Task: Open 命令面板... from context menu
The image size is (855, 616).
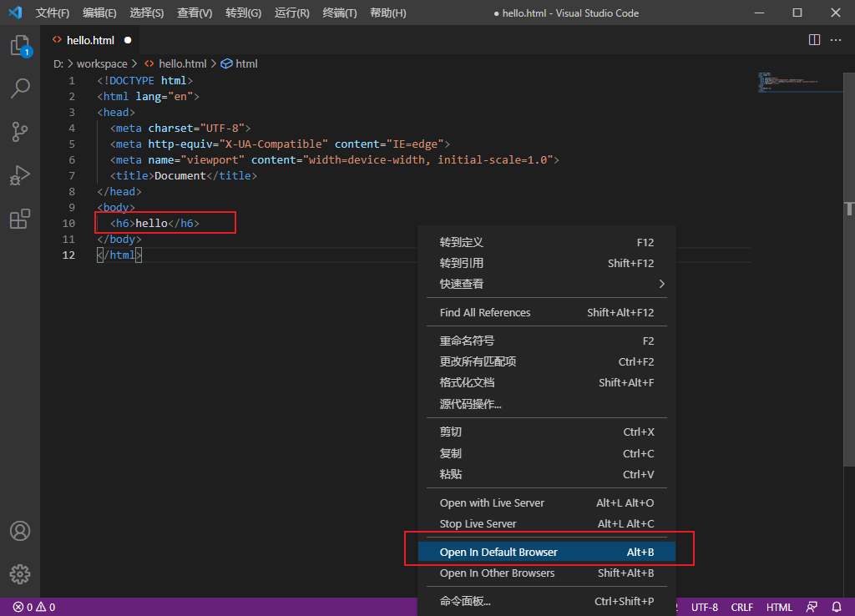Action: coord(546,601)
